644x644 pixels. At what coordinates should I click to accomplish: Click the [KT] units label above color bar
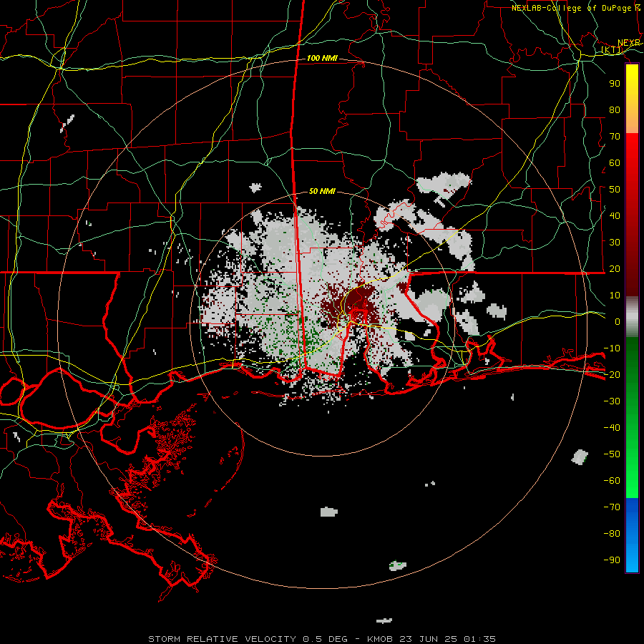point(612,50)
